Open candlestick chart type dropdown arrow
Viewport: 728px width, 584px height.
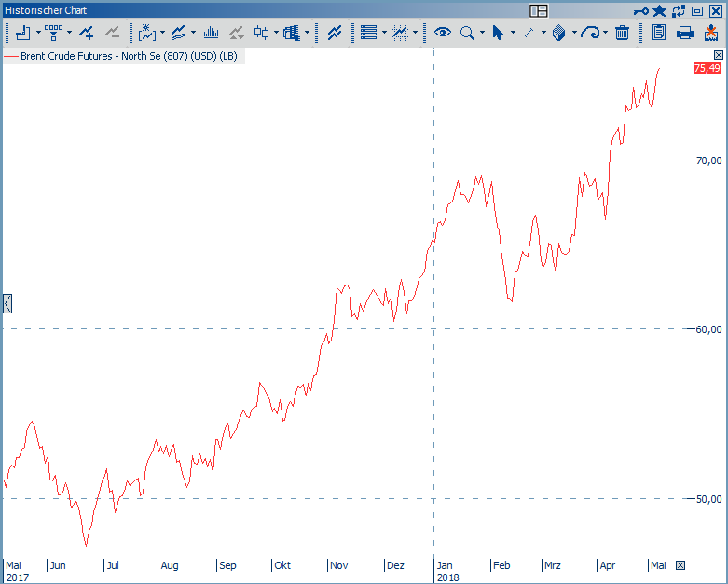(276, 33)
